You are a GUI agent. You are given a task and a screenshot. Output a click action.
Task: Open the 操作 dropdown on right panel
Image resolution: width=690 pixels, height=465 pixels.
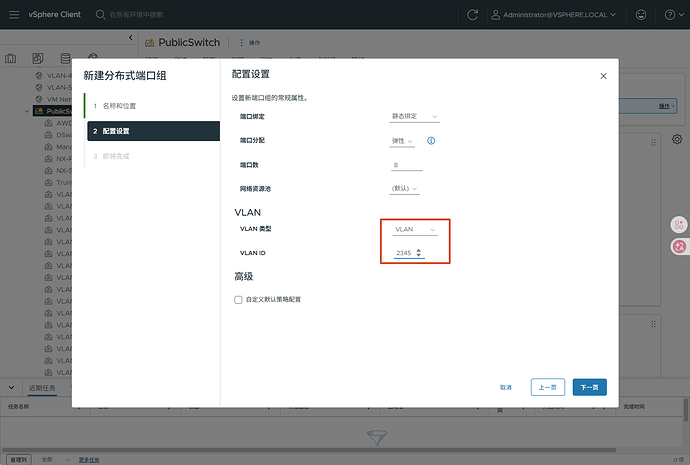[x=666, y=106]
